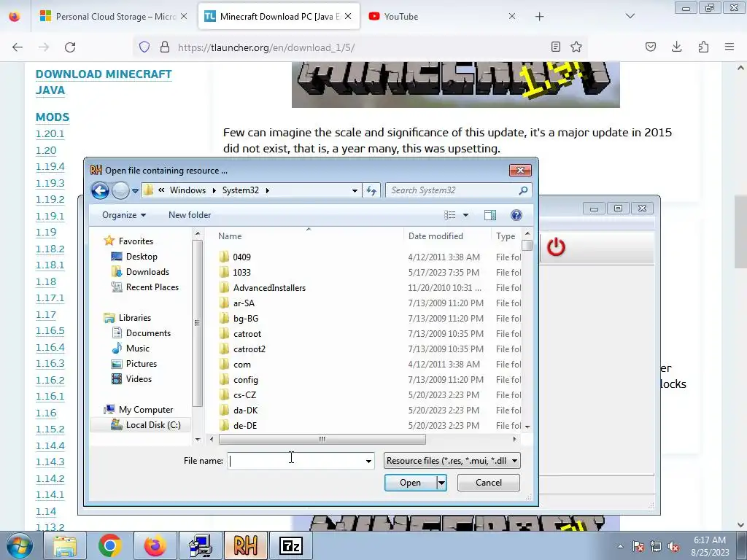
Task: Select Downloads in the navigation pane
Action: (147, 272)
